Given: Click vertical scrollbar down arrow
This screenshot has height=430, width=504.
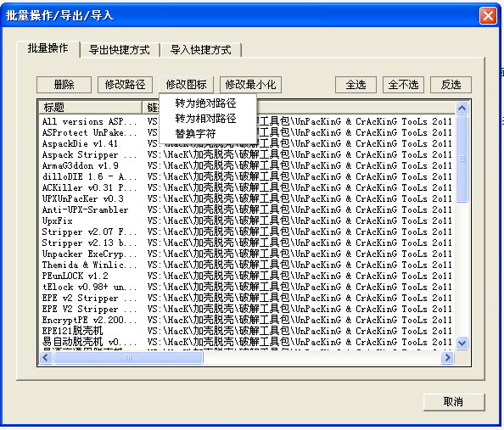Looking at the screenshot, I should [462, 343].
